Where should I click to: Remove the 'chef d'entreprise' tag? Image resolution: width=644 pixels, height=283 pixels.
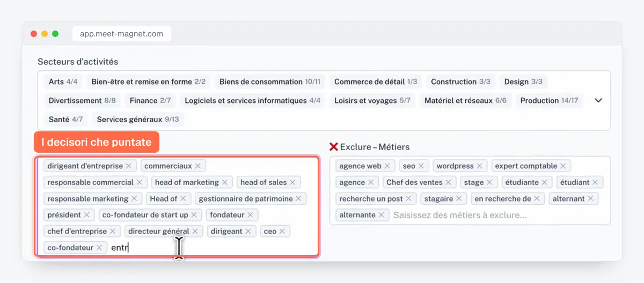(x=113, y=232)
